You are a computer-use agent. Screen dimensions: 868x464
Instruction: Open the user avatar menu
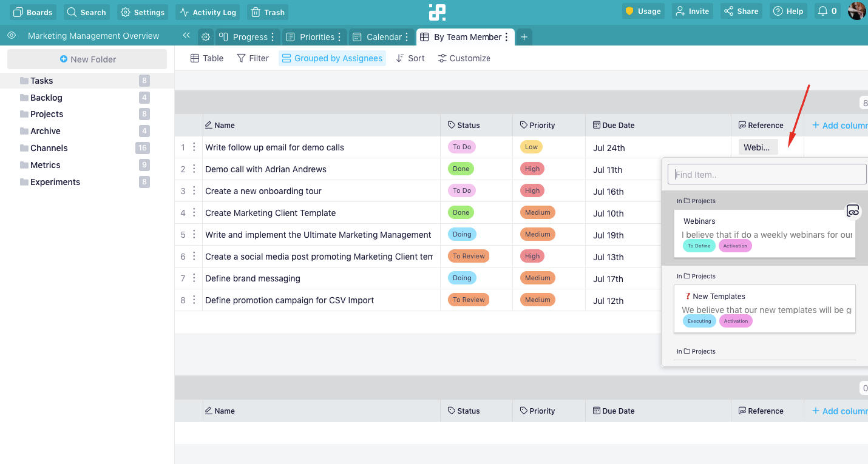point(856,11)
